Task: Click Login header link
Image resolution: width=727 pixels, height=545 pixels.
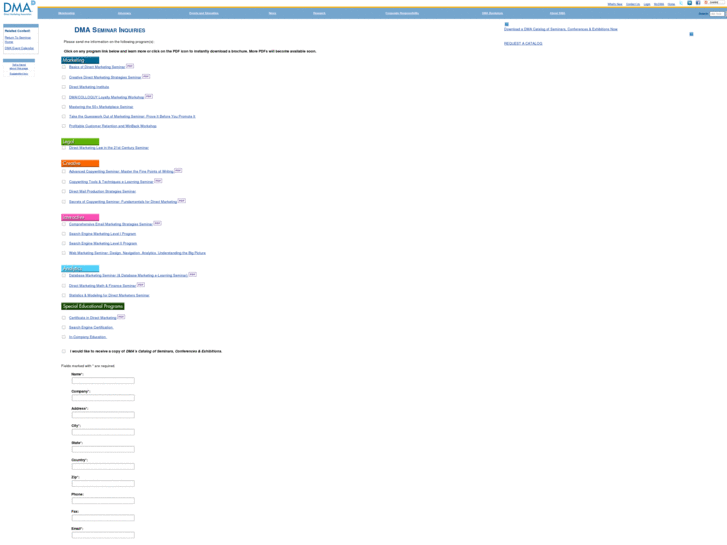Action: click(647, 4)
